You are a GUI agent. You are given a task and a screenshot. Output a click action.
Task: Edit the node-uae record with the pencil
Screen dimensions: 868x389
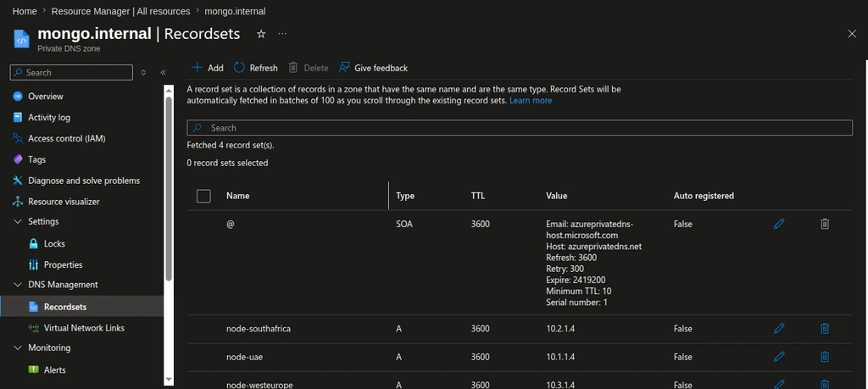[x=779, y=357]
